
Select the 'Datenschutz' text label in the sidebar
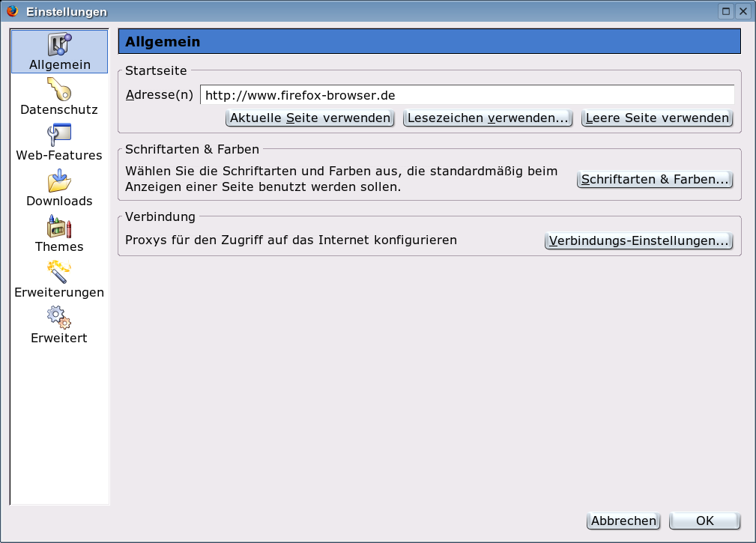point(59,110)
